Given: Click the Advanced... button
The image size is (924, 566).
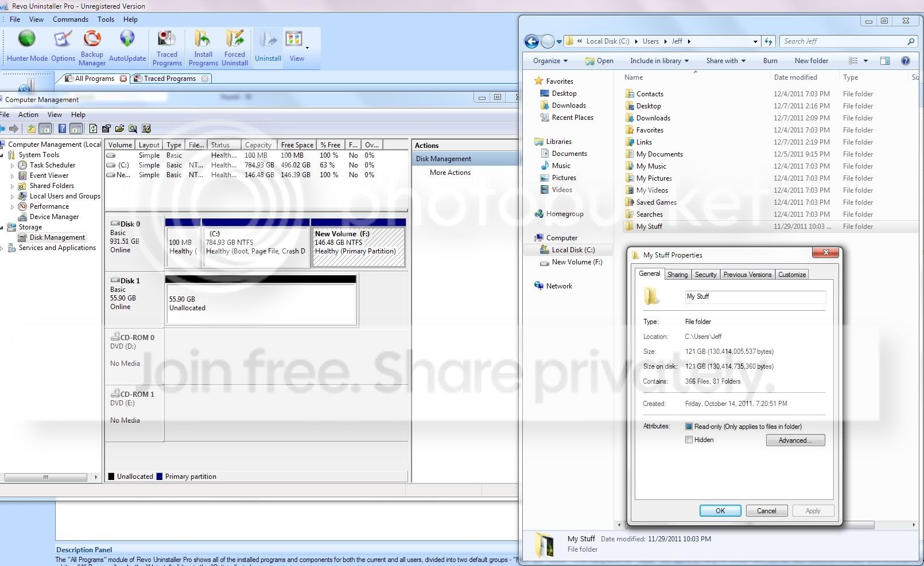Looking at the screenshot, I should 795,440.
